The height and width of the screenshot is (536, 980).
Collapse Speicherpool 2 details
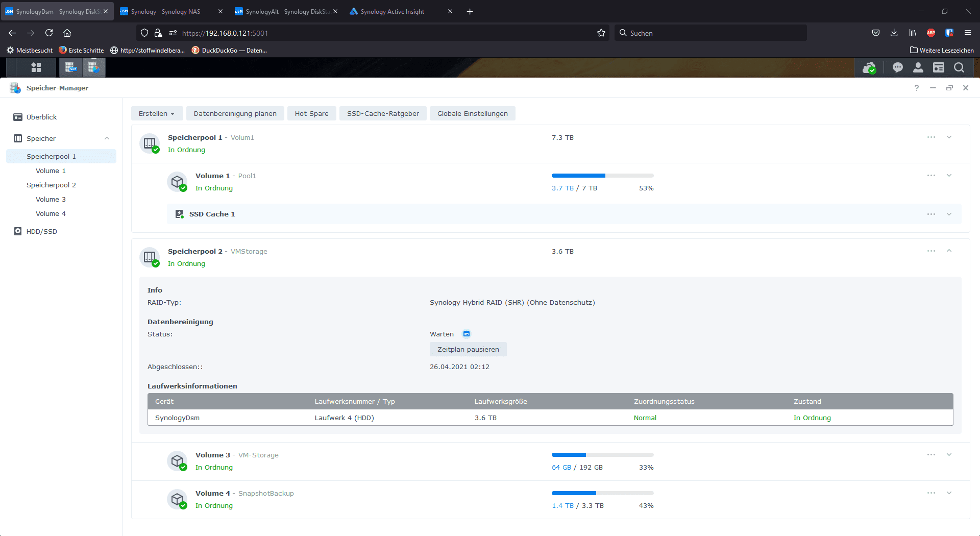tap(949, 251)
